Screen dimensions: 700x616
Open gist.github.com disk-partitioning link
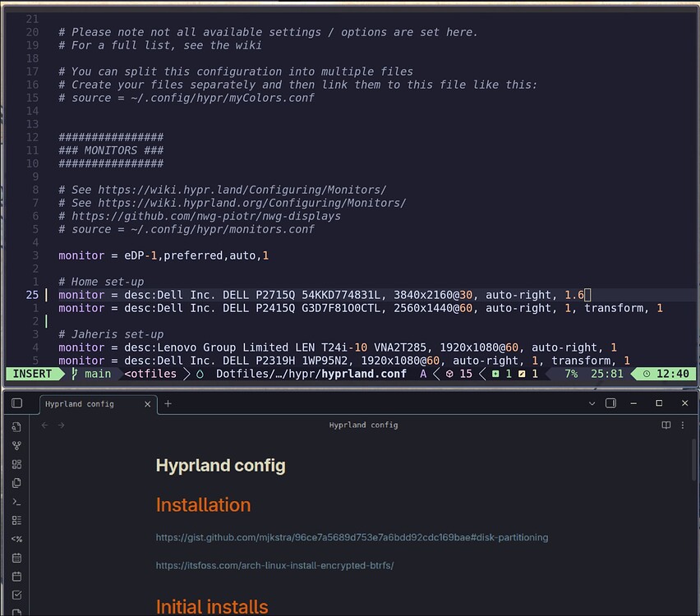(352, 537)
